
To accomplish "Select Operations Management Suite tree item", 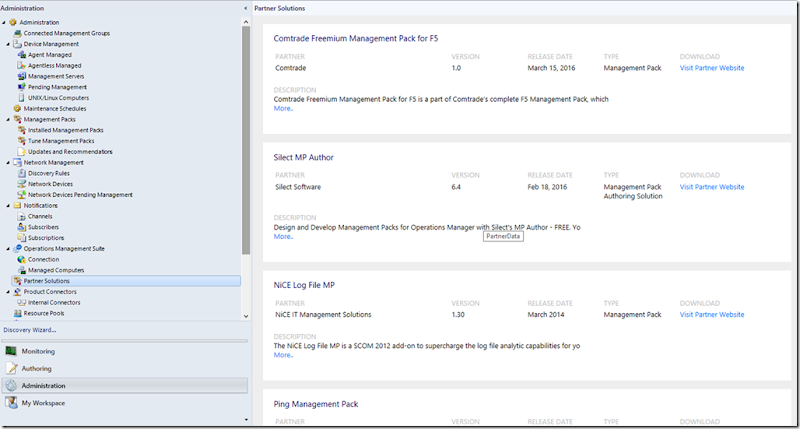I will click(x=64, y=248).
